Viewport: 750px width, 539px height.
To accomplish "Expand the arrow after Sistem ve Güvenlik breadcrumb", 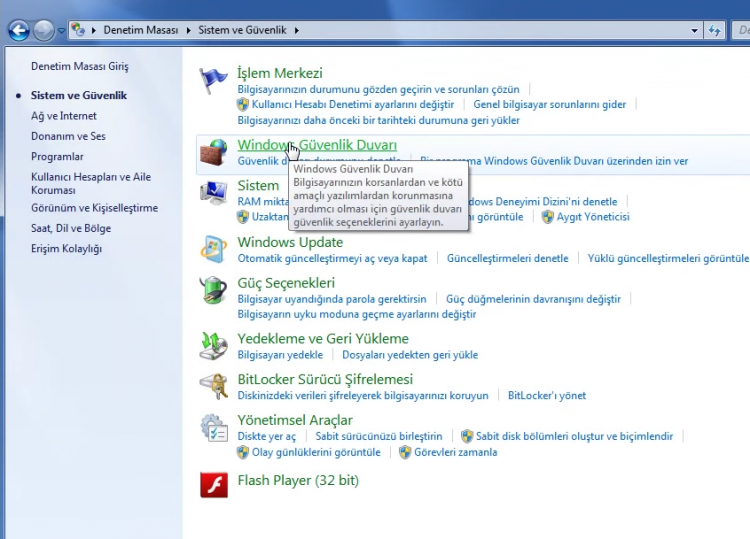I will [x=297, y=30].
